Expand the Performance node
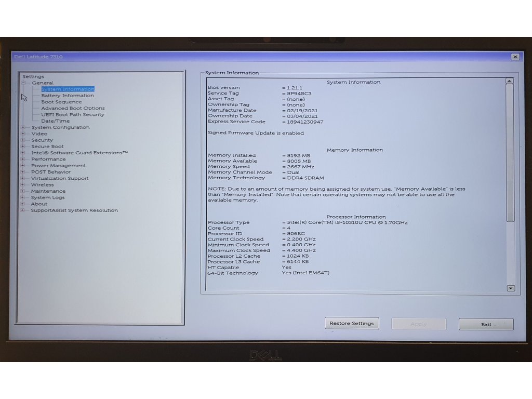The height and width of the screenshot is (399, 532). (23, 159)
